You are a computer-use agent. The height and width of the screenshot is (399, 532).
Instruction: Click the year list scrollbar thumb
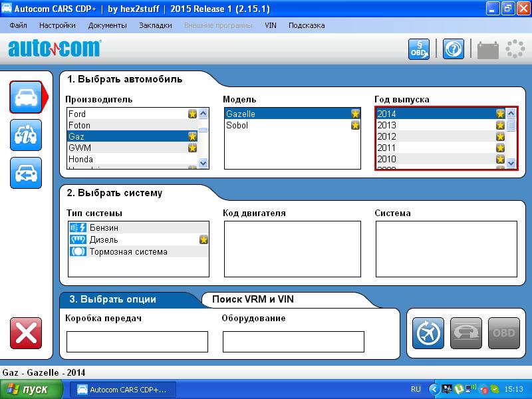(511, 125)
